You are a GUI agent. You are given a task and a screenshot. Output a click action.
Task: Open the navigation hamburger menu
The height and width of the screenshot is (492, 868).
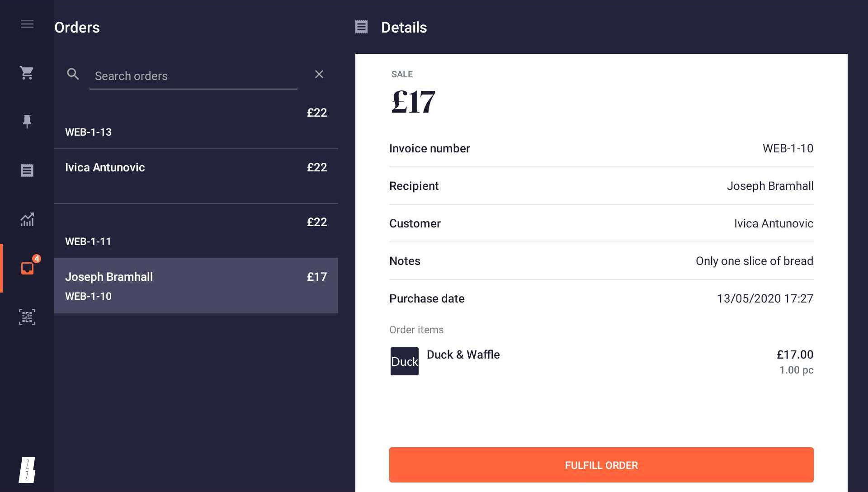point(27,24)
